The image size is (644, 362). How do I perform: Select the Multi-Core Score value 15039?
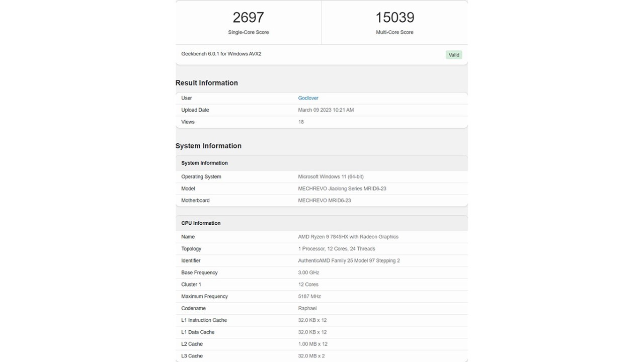click(x=394, y=17)
